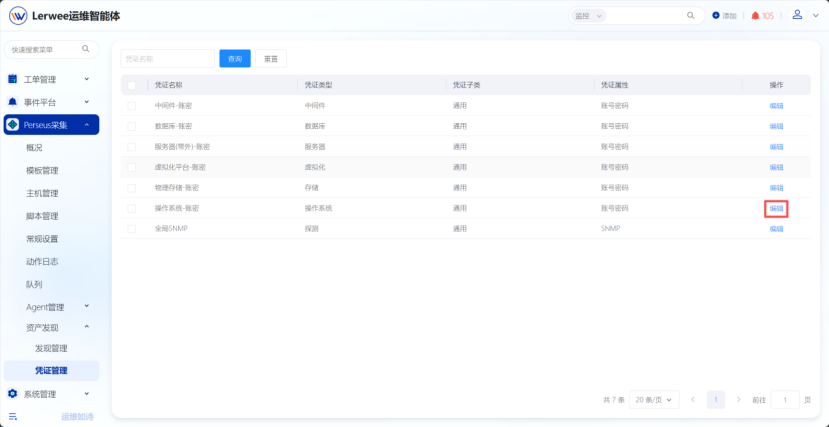829x427 pixels.
Task: Expand the 工单管理 menu arrow
Action: [87, 79]
